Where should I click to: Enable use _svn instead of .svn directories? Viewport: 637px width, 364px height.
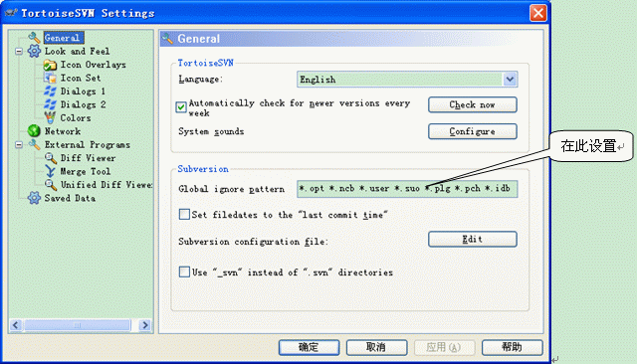(184, 272)
